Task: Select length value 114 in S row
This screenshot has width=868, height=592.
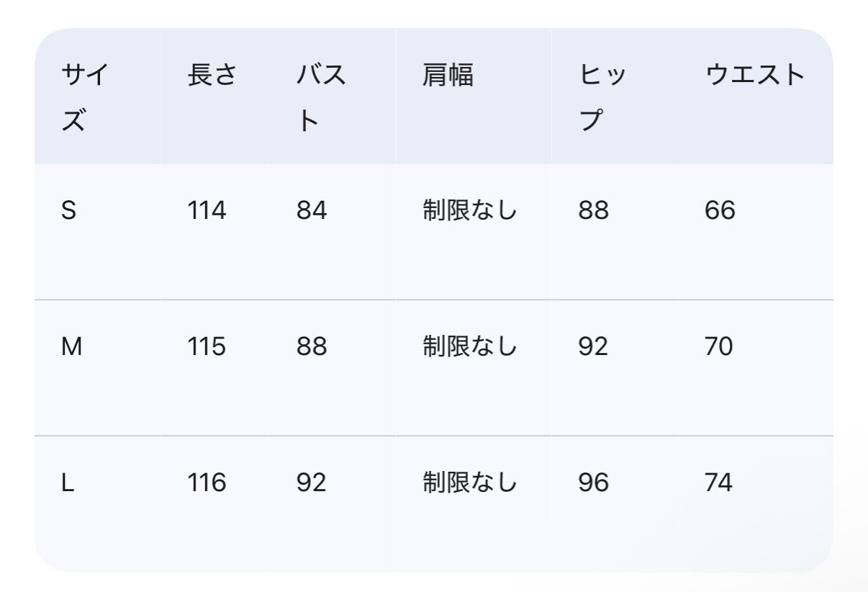Action: point(207,210)
